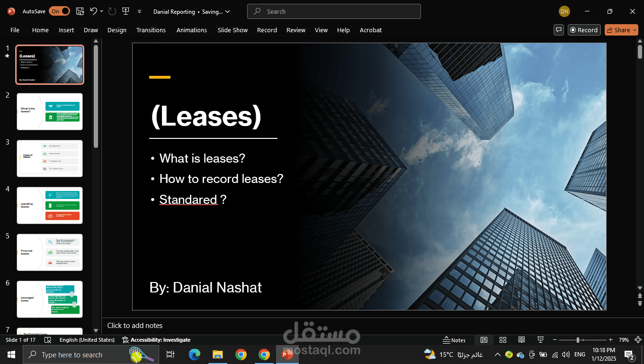Open the View tab
This screenshot has width=644, height=364.
tap(321, 30)
